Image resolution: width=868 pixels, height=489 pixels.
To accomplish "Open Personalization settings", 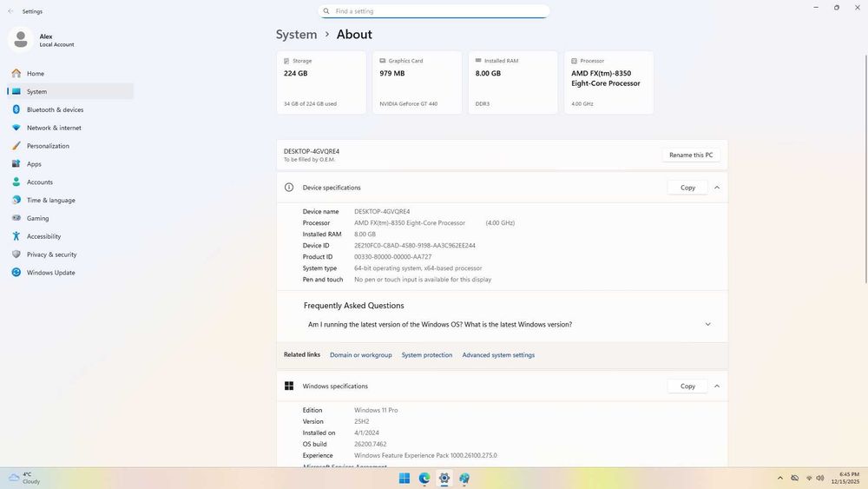I will point(69,146).
